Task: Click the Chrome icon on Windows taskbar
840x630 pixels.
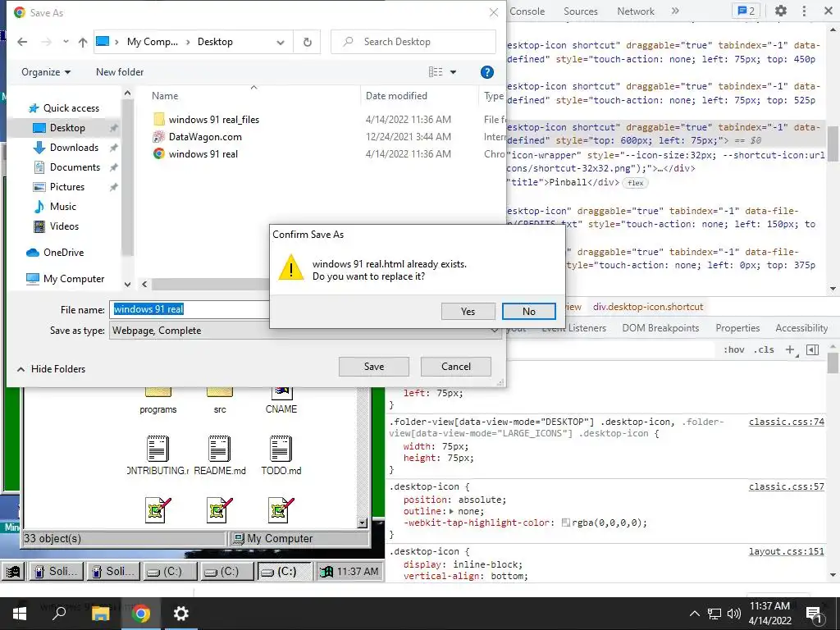Action: [141, 614]
